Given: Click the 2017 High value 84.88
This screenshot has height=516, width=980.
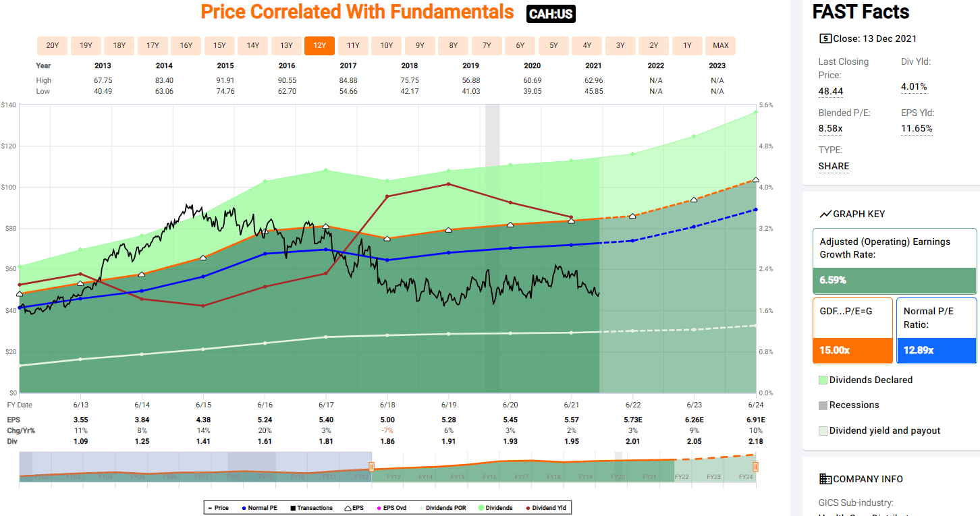Looking at the screenshot, I should [x=348, y=80].
